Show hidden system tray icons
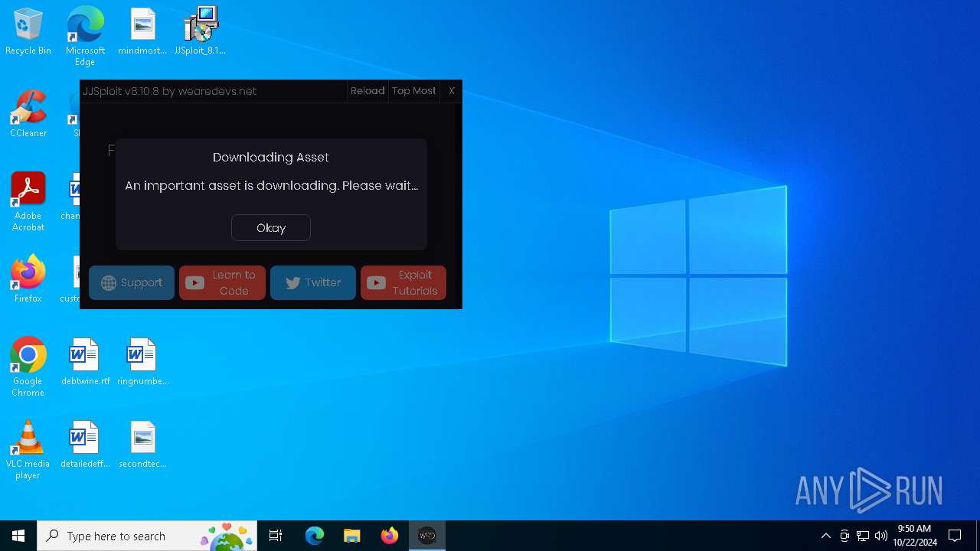Viewport: 980px width, 551px height. (x=825, y=536)
